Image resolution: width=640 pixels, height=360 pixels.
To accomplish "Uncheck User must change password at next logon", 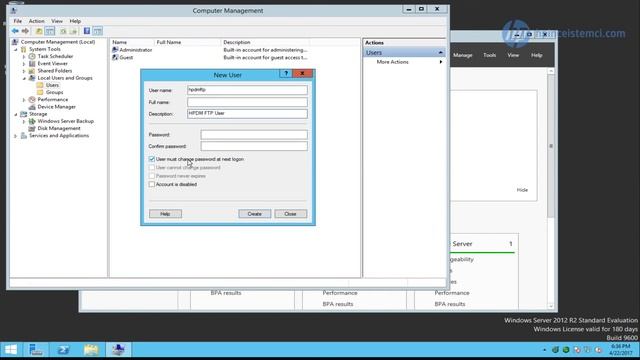I will point(152,159).
